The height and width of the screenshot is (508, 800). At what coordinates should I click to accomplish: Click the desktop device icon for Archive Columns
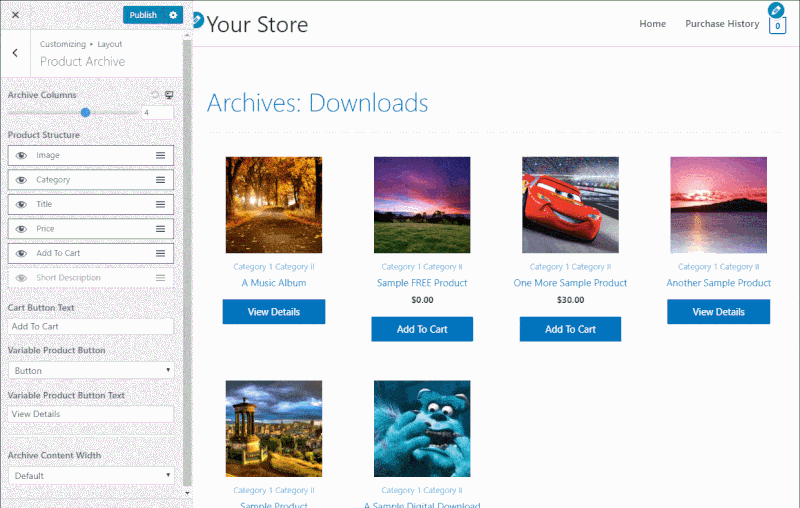point(169,95)
